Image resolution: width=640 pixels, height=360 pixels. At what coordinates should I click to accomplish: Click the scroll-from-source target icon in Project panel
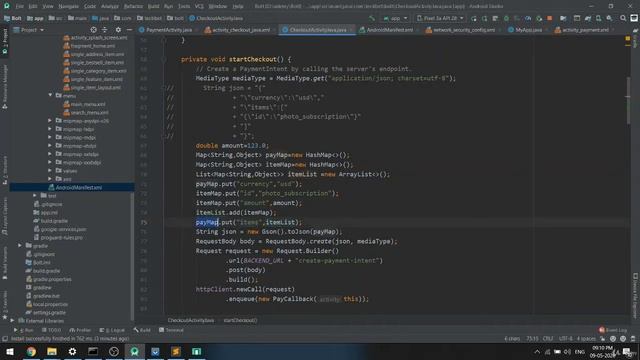[x=93, y=30]
